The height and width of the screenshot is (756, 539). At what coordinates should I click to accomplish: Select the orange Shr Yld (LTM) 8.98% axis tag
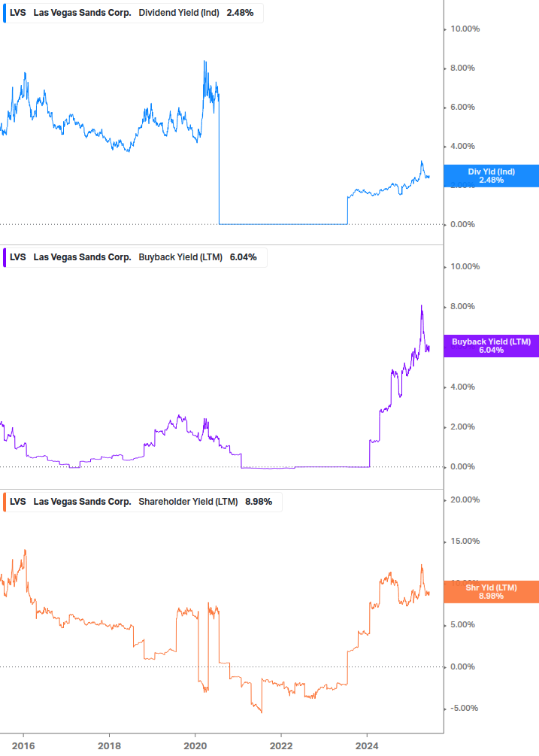point(492,592)
